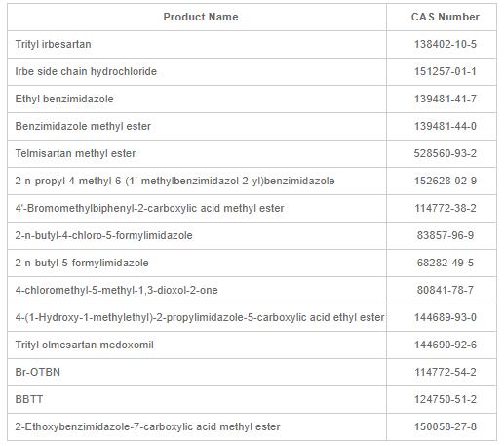The height and width of the screenshot is (446, 504).
Task: Click CAS number 150058-27-8
Action: (x=446, y=426)
